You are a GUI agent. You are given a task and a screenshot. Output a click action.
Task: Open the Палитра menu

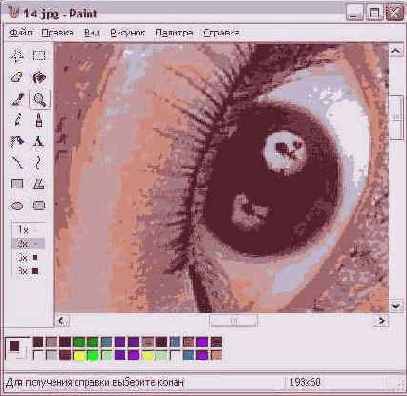[174, 33]
